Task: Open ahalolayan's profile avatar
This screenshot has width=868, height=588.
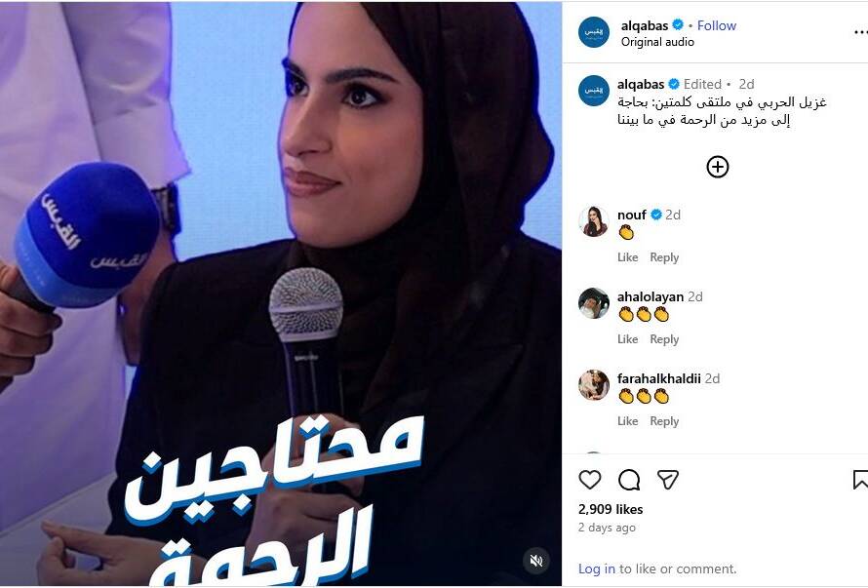Action: (593, 303)
